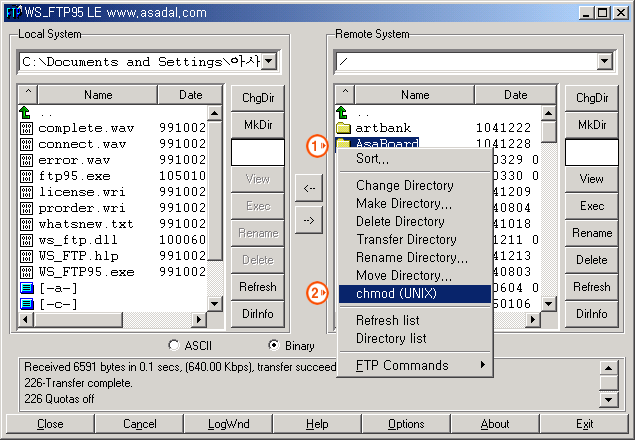Select the Binary transfer mode
635x440 pixels.
point(273,346)
